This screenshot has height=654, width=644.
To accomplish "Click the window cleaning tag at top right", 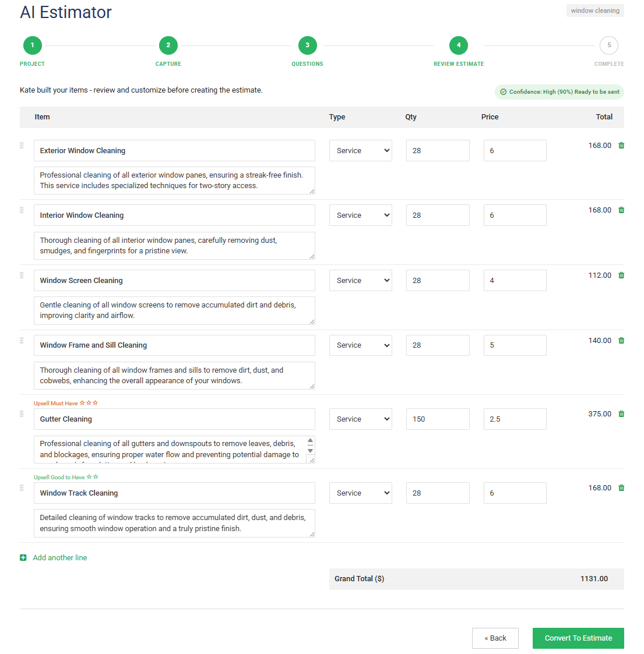I will click(x=594, y=10).
